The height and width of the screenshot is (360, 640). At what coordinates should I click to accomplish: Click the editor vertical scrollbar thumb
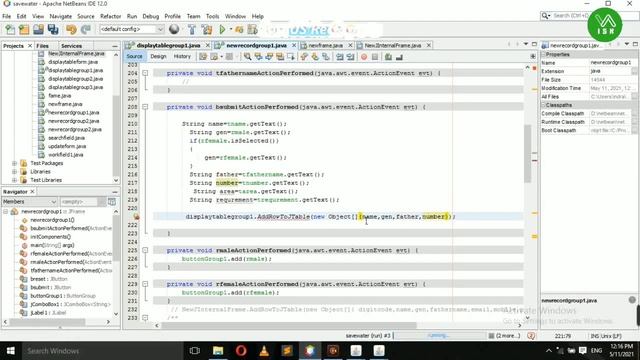[x=527, y=153]
